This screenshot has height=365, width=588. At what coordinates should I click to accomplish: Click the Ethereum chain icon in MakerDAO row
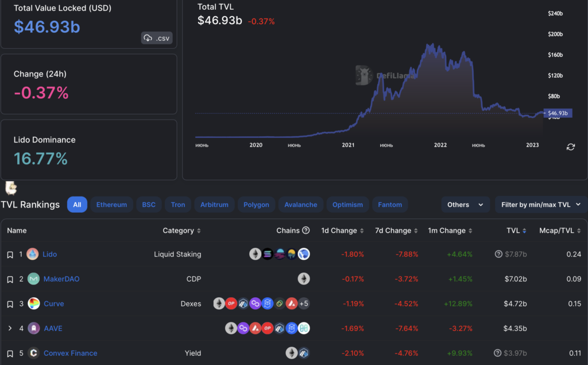(304, 279)
